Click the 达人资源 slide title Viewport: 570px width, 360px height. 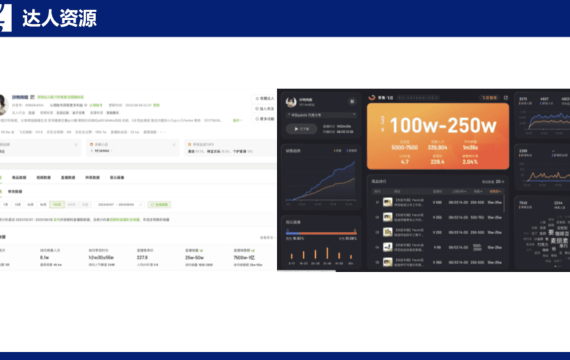[60, 18]
